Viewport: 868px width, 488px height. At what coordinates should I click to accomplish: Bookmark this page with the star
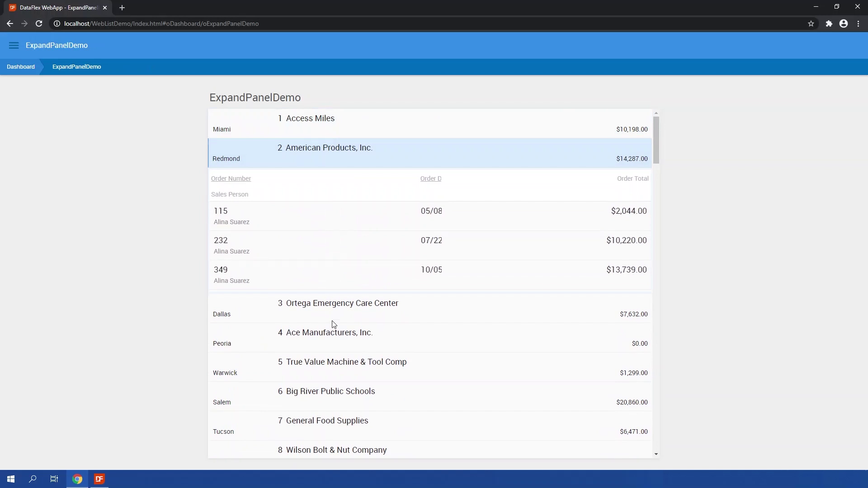coord(811,23)
